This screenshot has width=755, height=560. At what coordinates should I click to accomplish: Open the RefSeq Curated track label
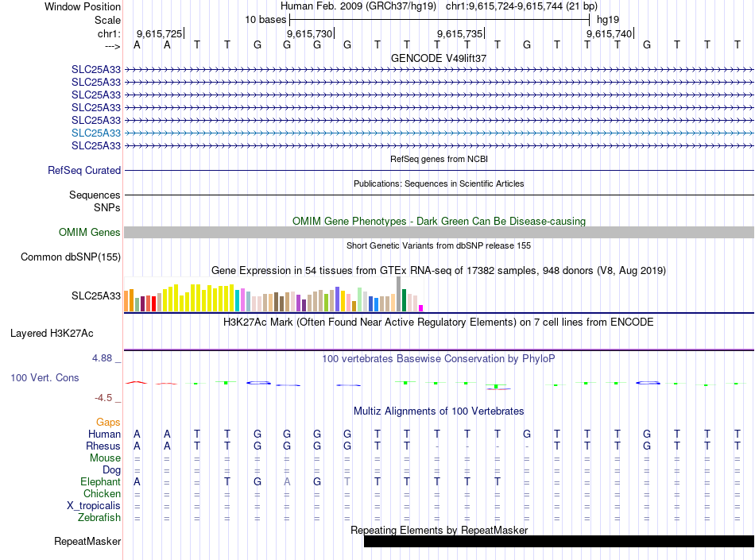[84, 170]
